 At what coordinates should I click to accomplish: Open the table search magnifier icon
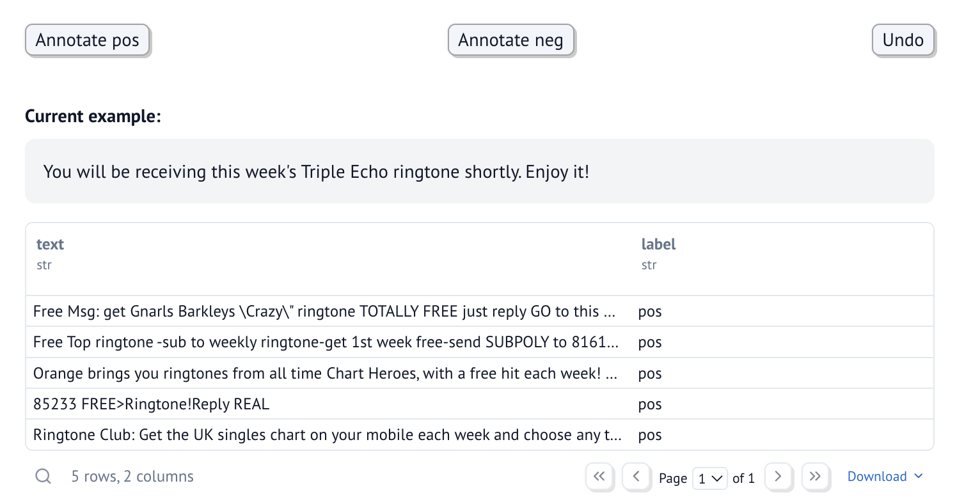[x=43, y=476]
